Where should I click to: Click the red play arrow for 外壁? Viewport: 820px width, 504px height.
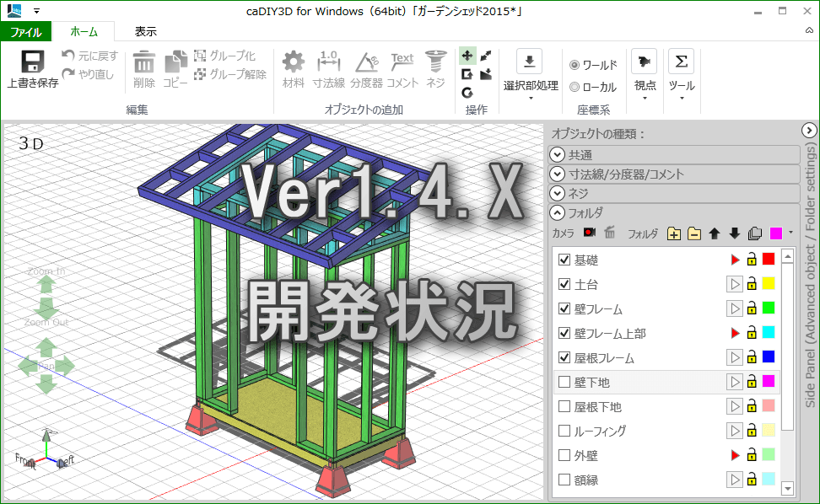[x=735, y=455]
